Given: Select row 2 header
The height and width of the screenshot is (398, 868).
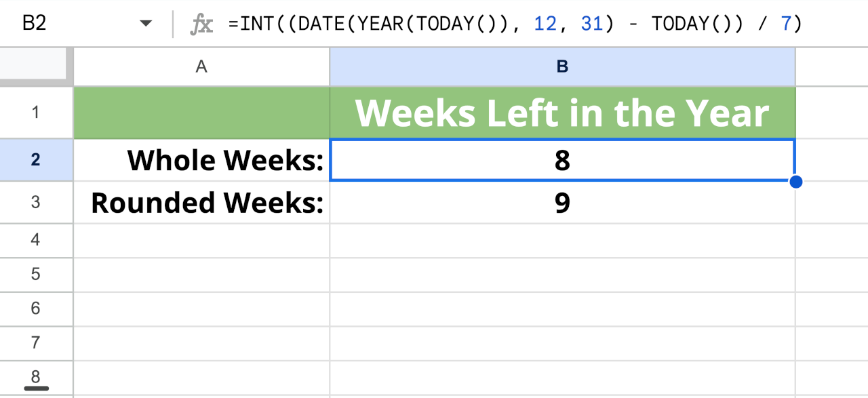Looking at the screenshot, I should coord(35,160).
